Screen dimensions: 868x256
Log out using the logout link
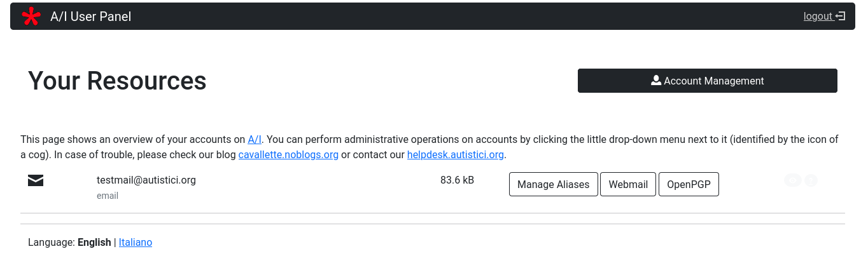click(818, 17)
